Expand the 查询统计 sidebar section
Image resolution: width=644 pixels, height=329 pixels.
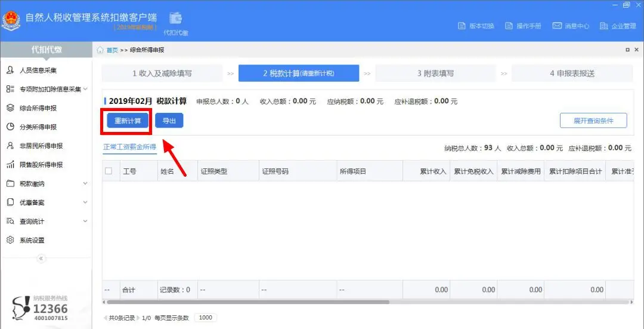pos(85,222)
